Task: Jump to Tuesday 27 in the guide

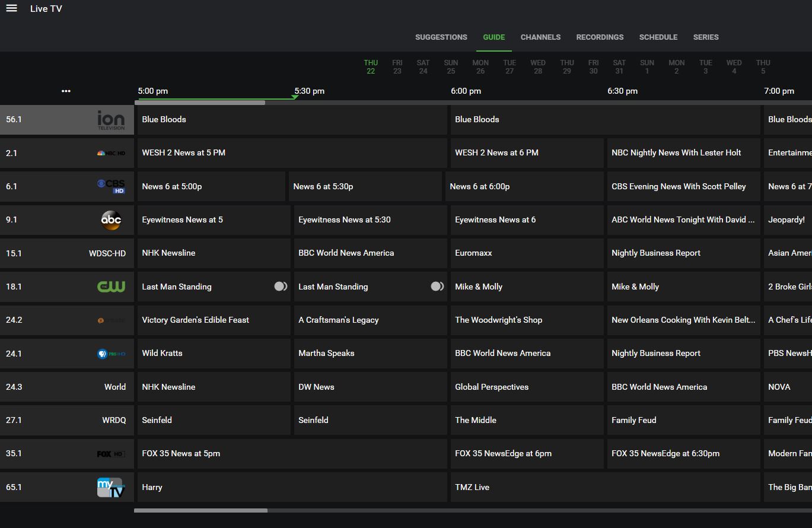Action: click(x=510, y=66)
